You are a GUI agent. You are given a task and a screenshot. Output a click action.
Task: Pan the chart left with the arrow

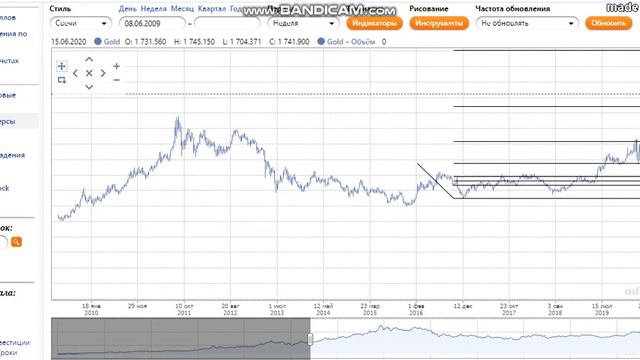[x=75, y=73]
